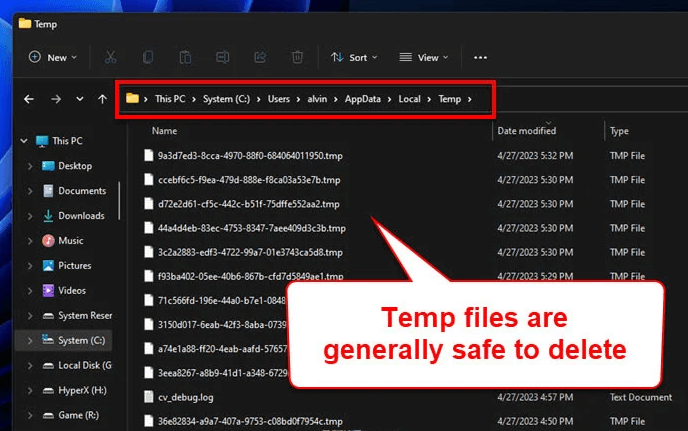The width and height of the screenshot is (688, 431).
Task: Select Downloads in the navigation pane
Action: pos(80,215)
